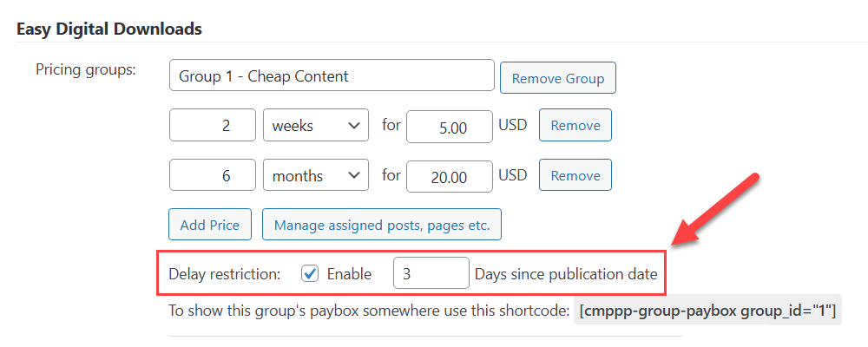Select the duration field containing 2
The image size is (868, 347).
coord(213,125)
